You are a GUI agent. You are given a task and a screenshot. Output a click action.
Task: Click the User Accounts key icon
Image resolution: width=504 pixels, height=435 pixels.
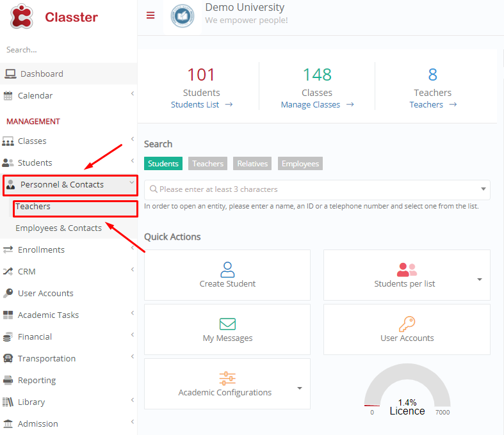point(407,324)
